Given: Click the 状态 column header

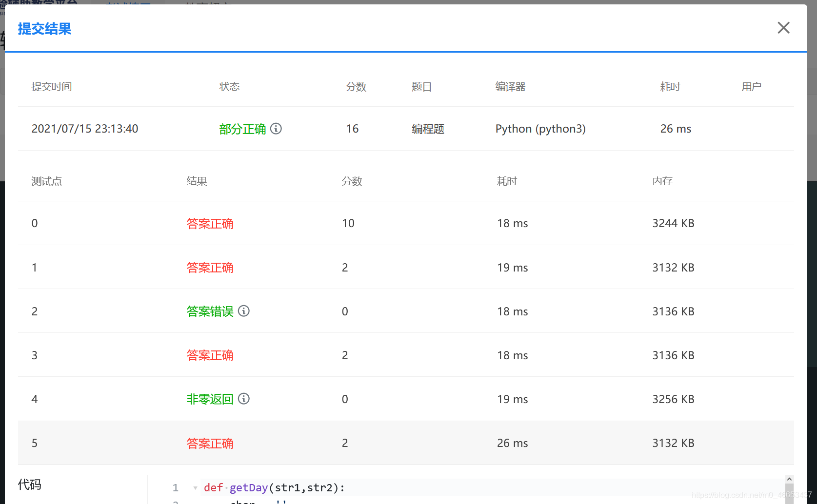Looking at the screenshot, I should click(229, 87).
